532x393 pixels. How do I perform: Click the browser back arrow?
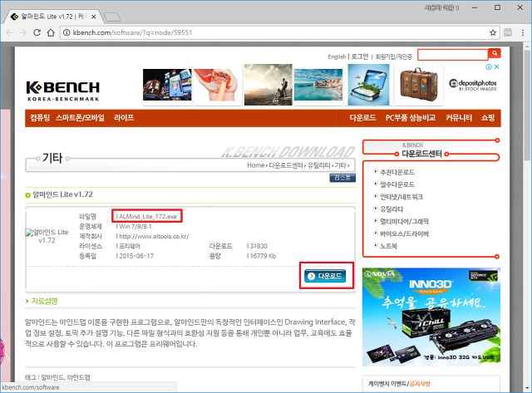[9, 32]
